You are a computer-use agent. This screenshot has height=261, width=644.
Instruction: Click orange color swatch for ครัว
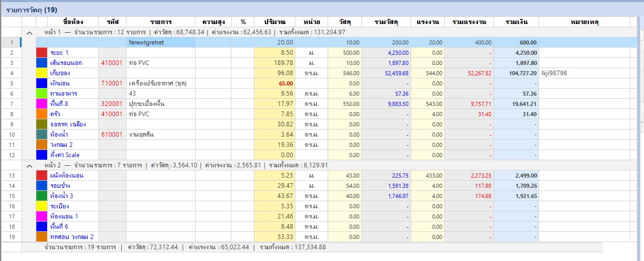41,114
